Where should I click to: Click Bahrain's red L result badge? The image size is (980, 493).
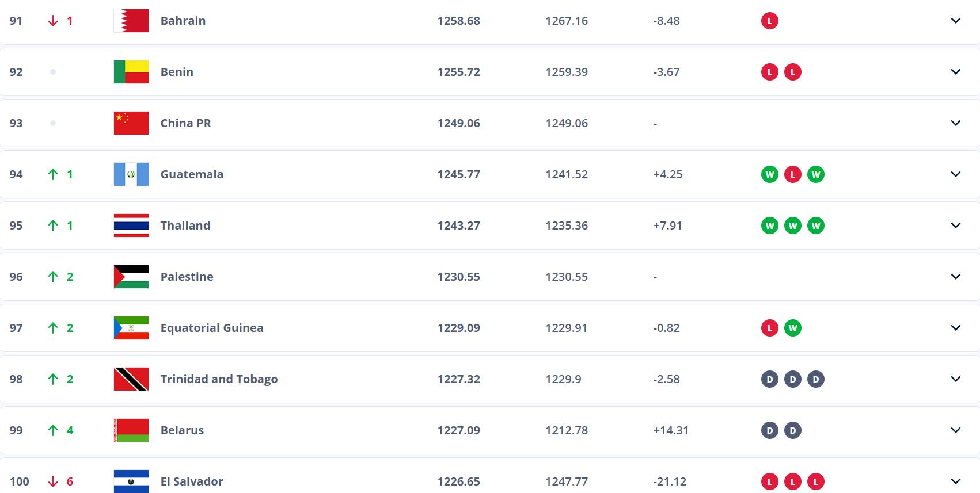coord(769,21)
